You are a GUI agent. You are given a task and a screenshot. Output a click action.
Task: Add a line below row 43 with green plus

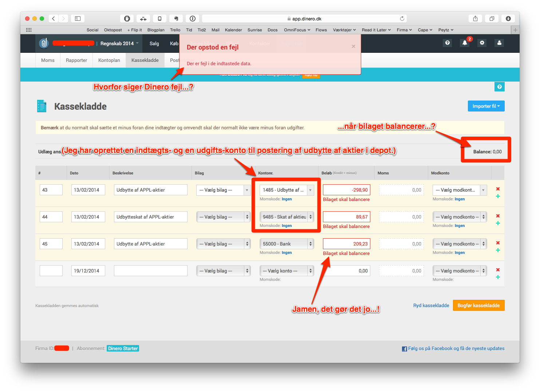coord(498,196)
